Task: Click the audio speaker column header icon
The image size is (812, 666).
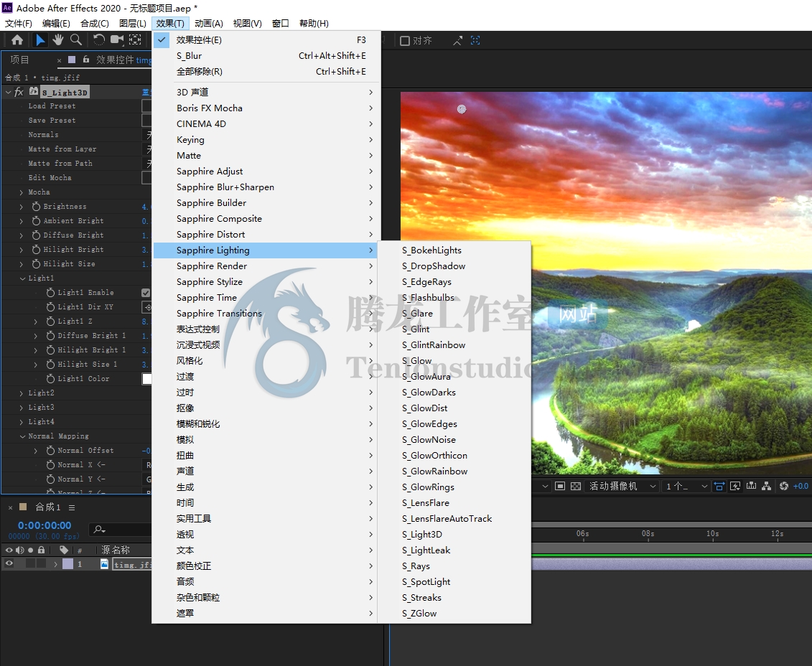Action: click(19, 550)
